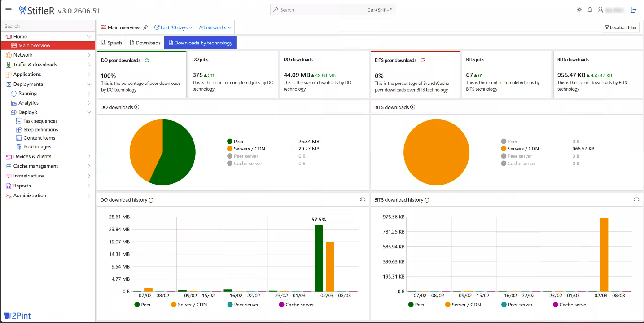Click the Running spinner icon
This screenshot has width=644, height=323.
[x=13, y=93]
